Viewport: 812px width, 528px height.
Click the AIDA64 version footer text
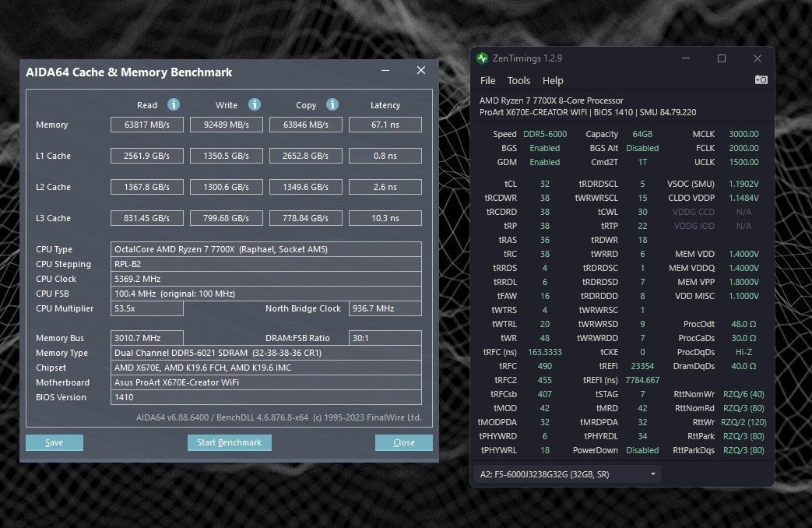[279, 417]
